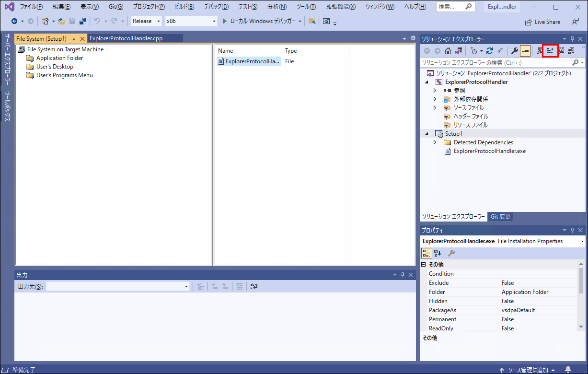Open ツールボックス side tab
The image size is (588, 374).
tap(7, 106)
